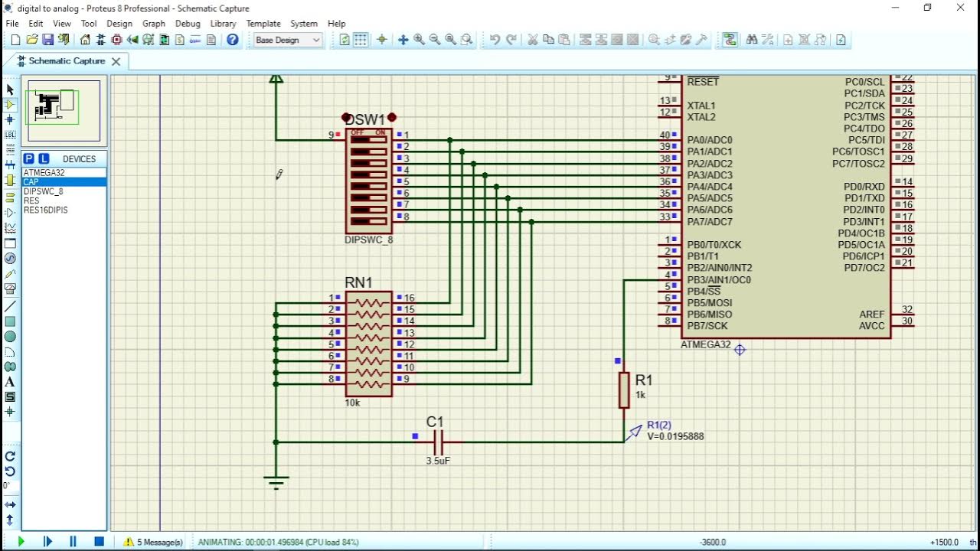Select CAP in the devices list
The image size is (980, 551).
click(64, 182)
